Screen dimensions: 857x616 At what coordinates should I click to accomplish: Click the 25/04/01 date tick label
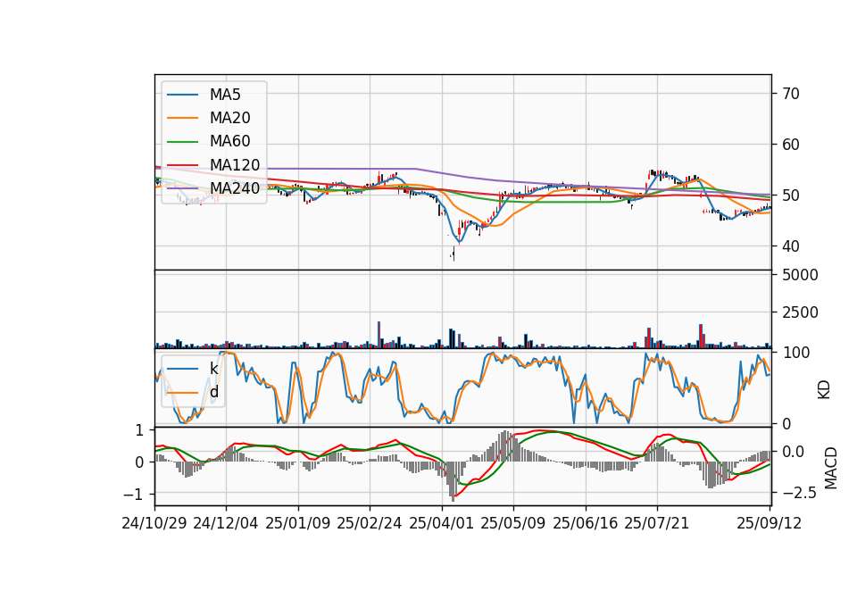tap(441, 524)
